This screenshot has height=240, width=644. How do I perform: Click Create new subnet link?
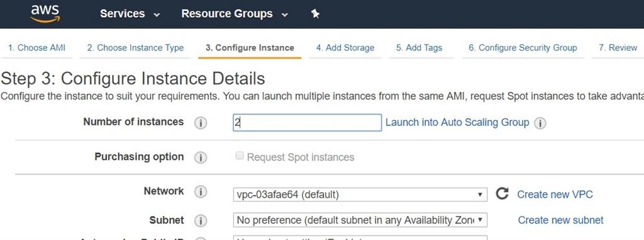[560, 220]
